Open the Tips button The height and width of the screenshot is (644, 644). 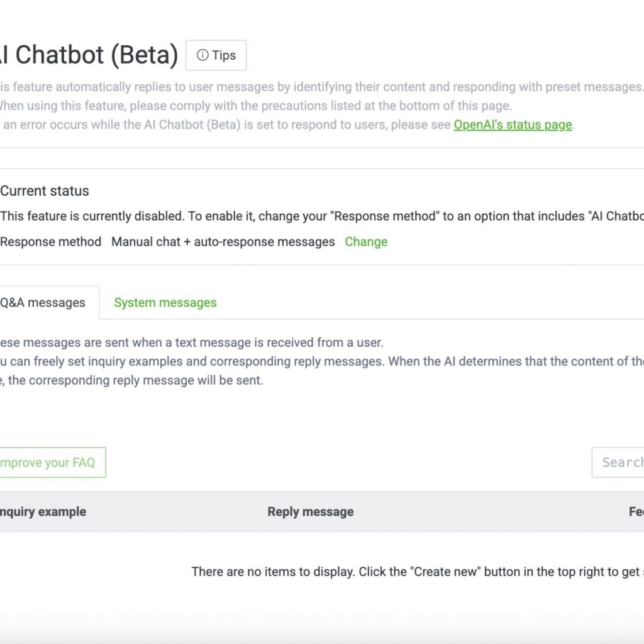tap(216, 55)
